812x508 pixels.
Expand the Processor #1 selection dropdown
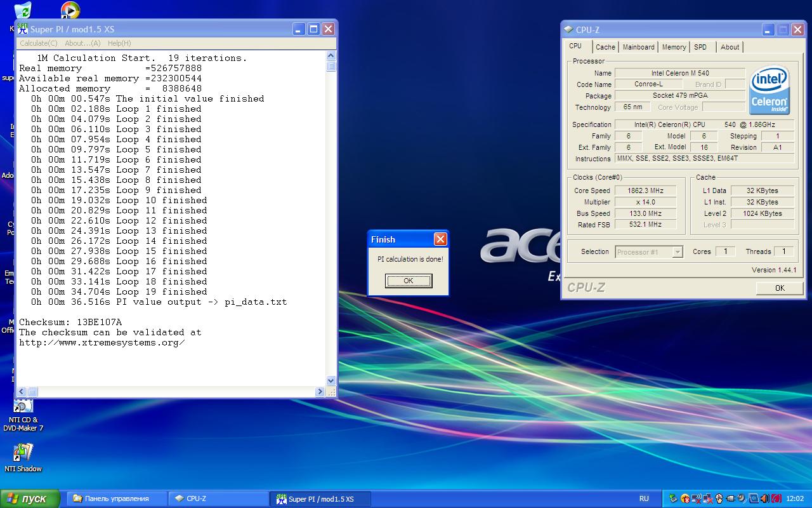[678, 252]
